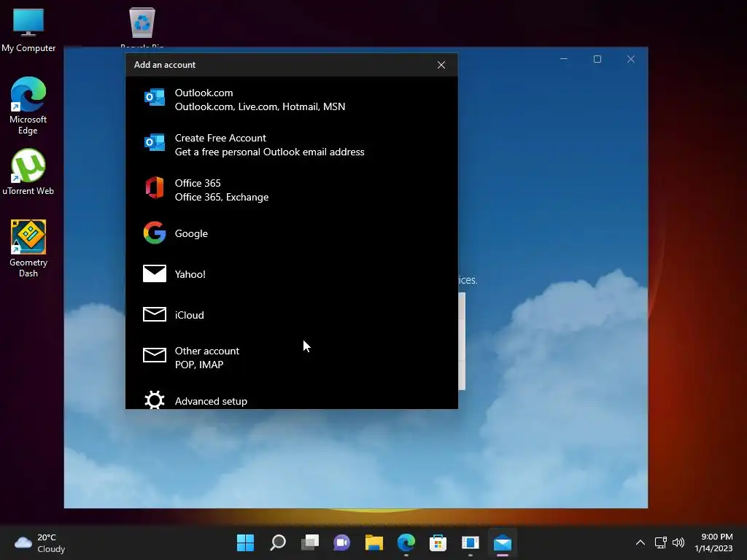Click the Mail app taskbar icon

[x=503, y=542]
